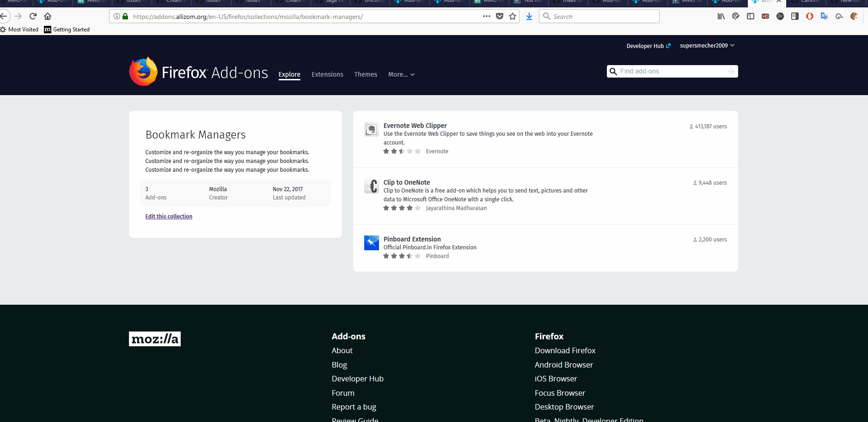Open the supersmecher2009 account dropdown

707,45
